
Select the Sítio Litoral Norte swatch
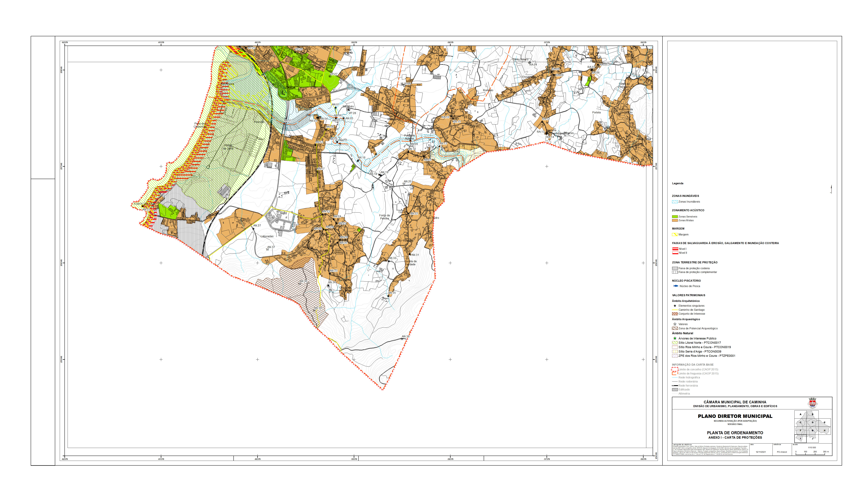pyautogui.click(x=675, y=343)
